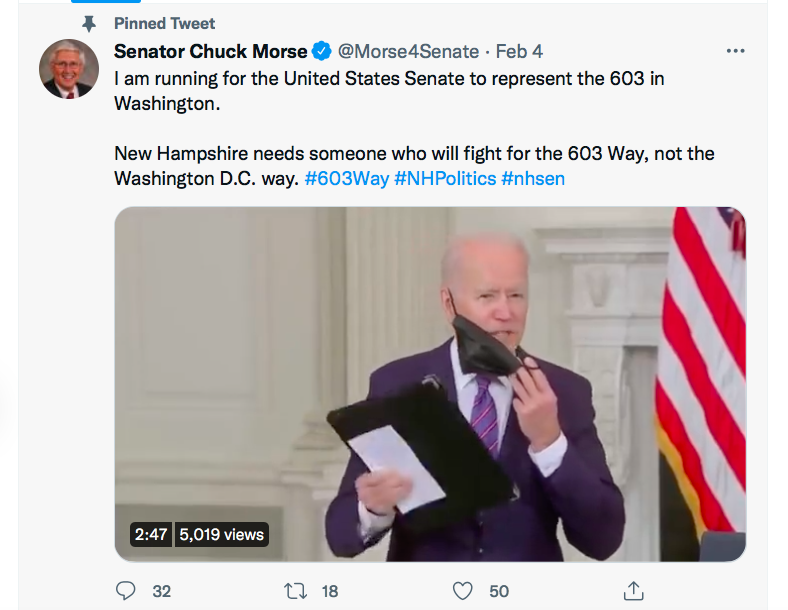The width and height of the screenshot is (788, 610).
Task: Open the tweet's three-dot More menu
Action: 735,51
